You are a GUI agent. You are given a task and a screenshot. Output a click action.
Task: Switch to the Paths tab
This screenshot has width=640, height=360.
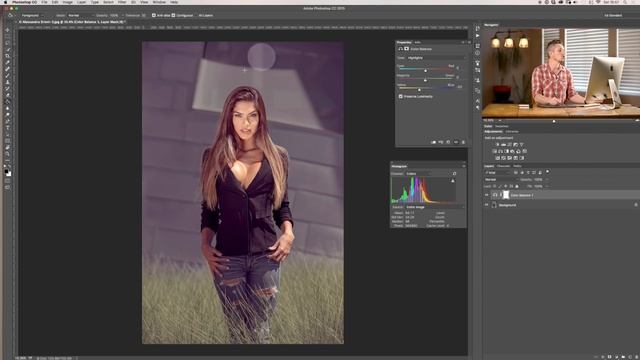coord(518,166)
